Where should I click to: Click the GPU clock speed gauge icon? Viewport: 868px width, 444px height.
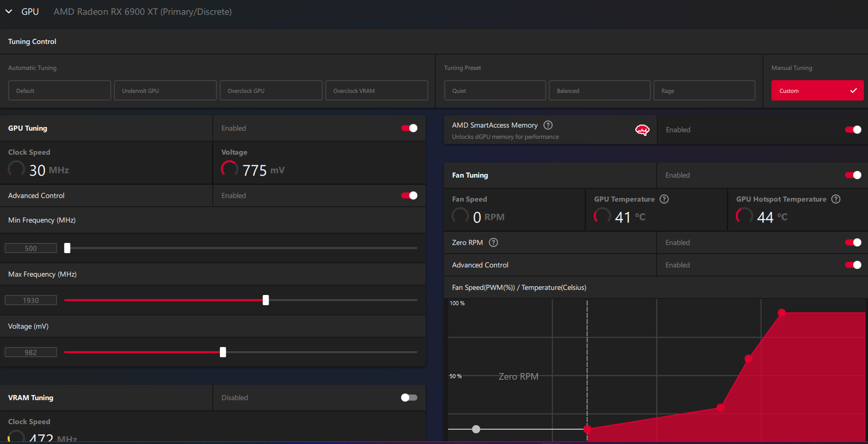click(x=16, y=169)
